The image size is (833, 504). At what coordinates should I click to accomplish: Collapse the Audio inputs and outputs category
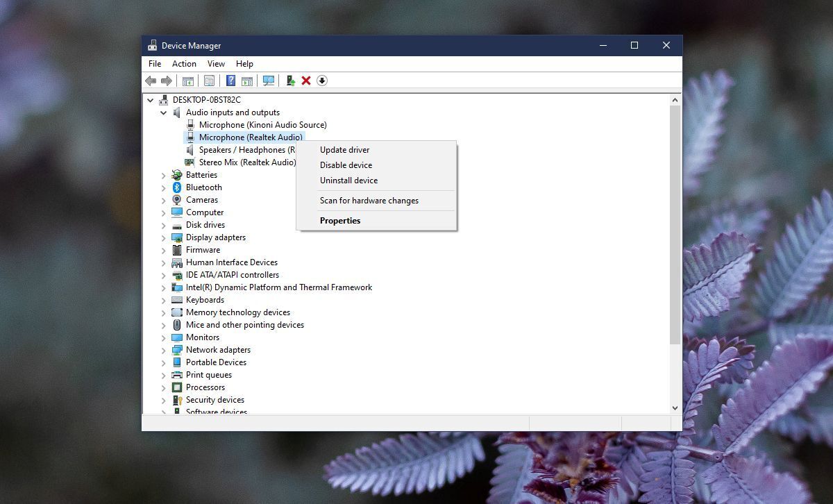[162, 112]
